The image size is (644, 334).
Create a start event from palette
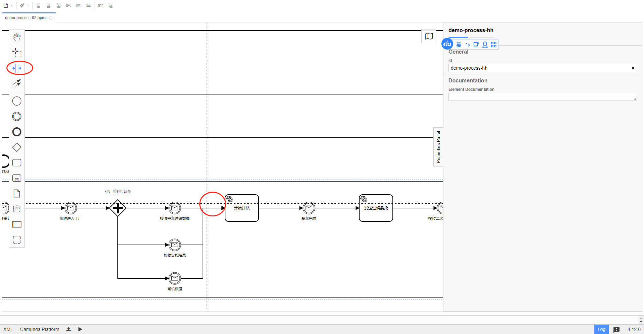(x=17, y=101)
